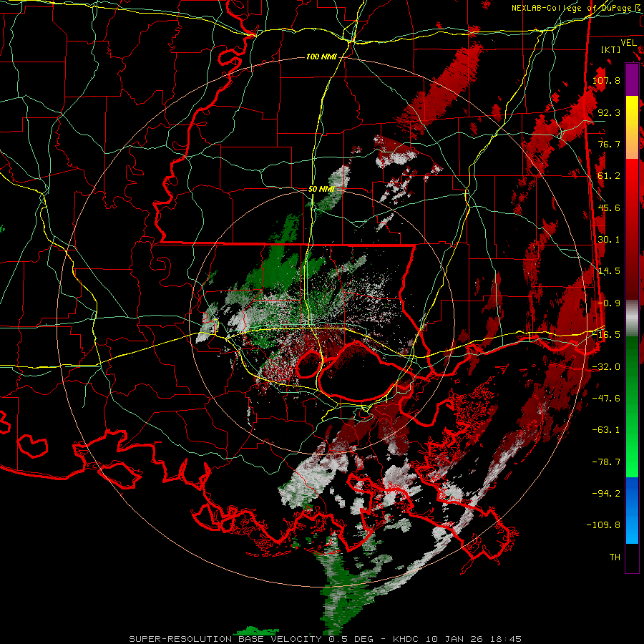Click the 61.2 velocity scale value
Viewport: 644px width, 644px height.
(609, 176)
